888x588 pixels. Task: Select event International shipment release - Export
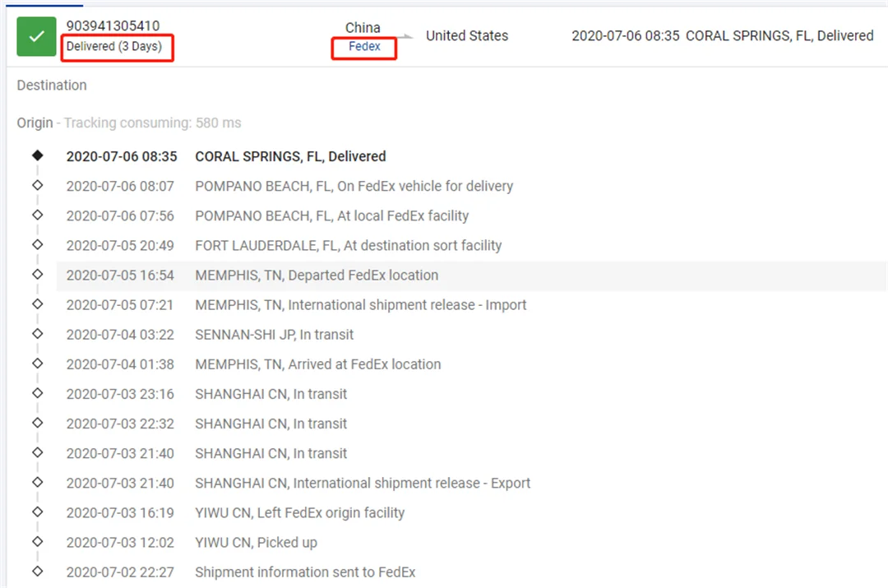(x=363, y=484)
